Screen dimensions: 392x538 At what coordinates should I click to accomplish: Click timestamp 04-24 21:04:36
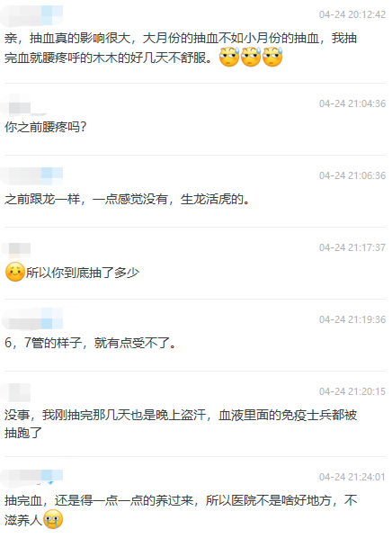coord(352,103)
